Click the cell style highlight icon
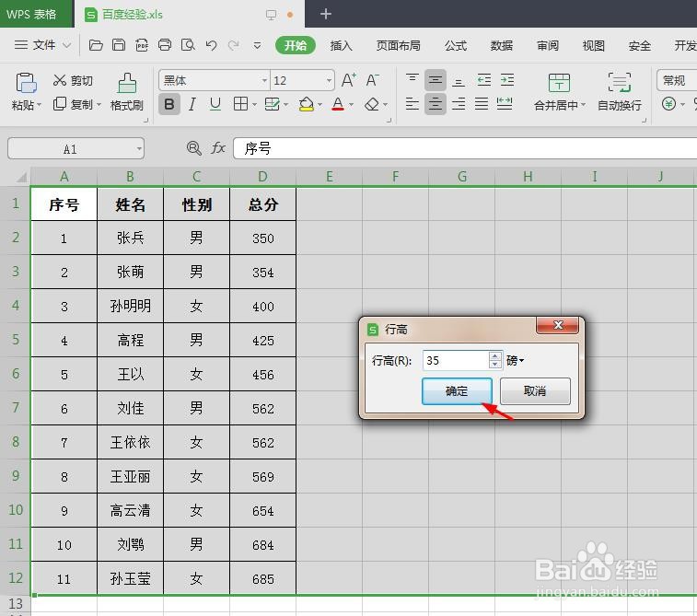Image resolution: width=697 pixels, height=616 pixels. [x=272, y=104]
